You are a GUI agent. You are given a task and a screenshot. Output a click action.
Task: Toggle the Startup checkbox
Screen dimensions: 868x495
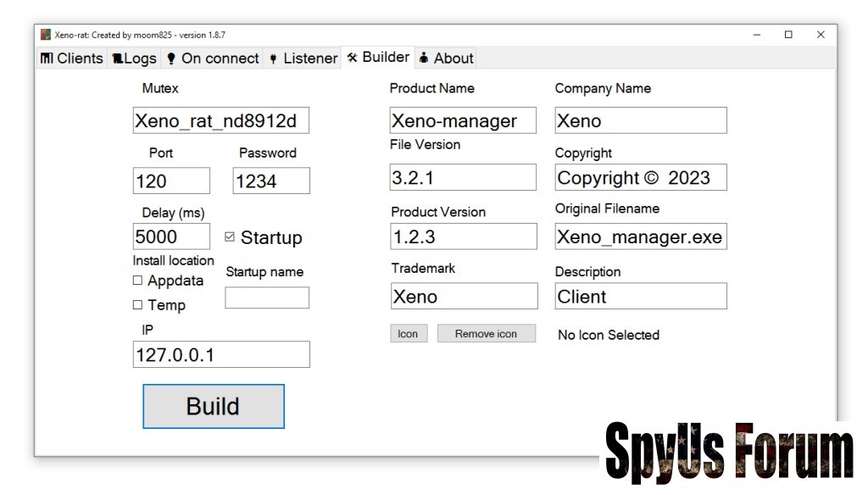(x=230, y=237)
